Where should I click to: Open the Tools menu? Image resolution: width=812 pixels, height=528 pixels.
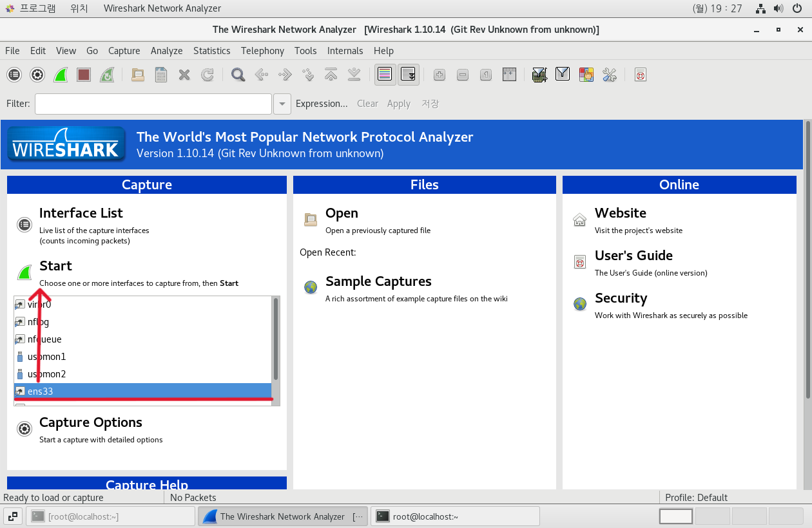(305, 50)
